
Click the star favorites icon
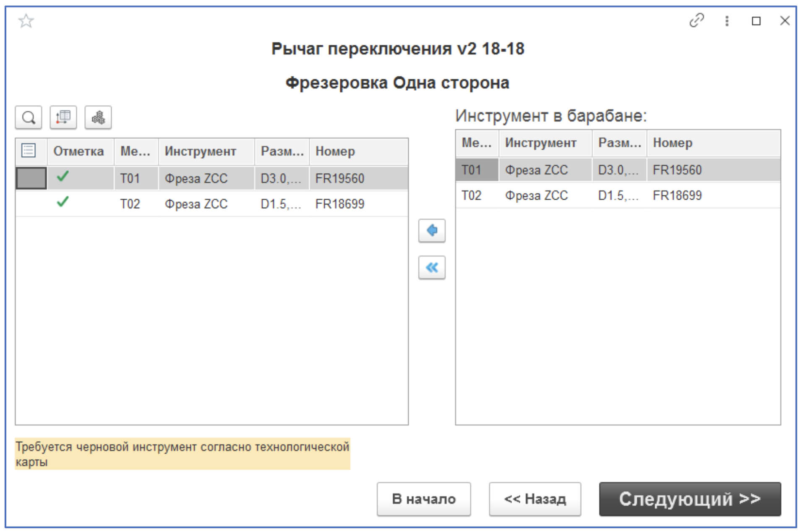coord(25,20)
